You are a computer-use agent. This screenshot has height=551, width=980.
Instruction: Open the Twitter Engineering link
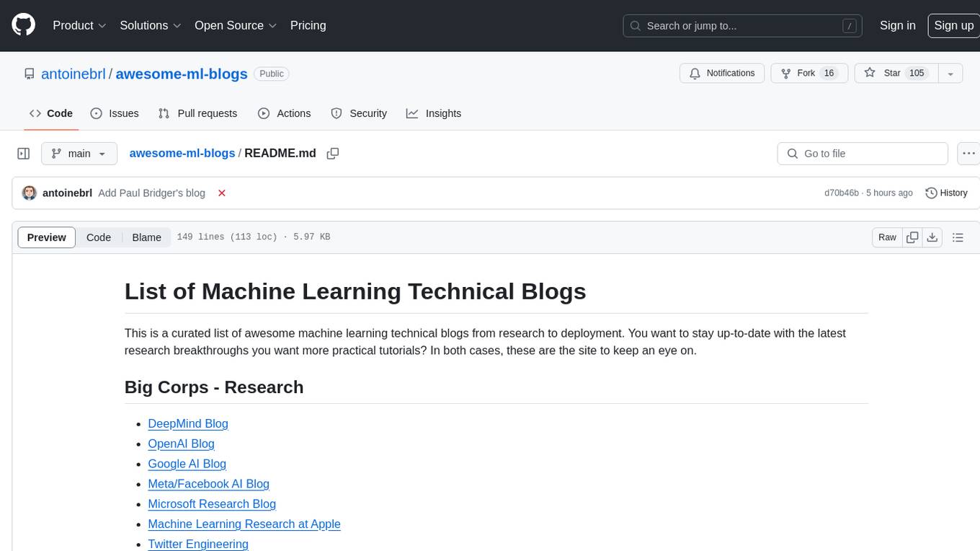click(198, 545)
